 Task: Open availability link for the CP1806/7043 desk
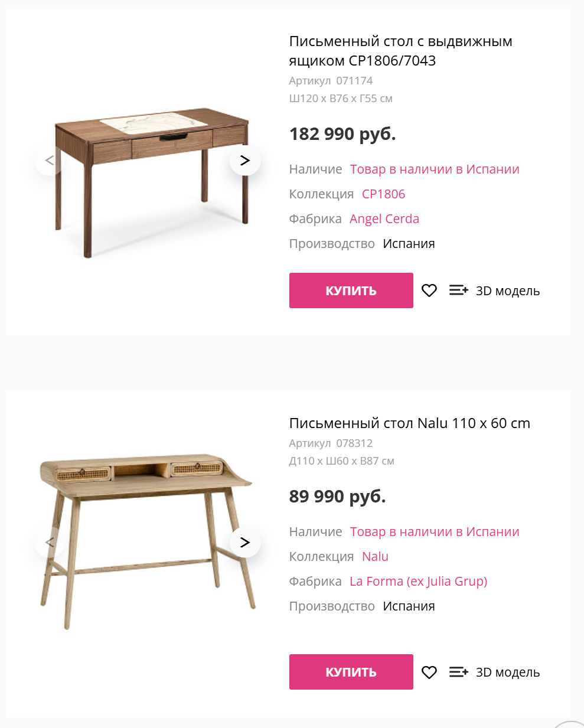(435, 169)
